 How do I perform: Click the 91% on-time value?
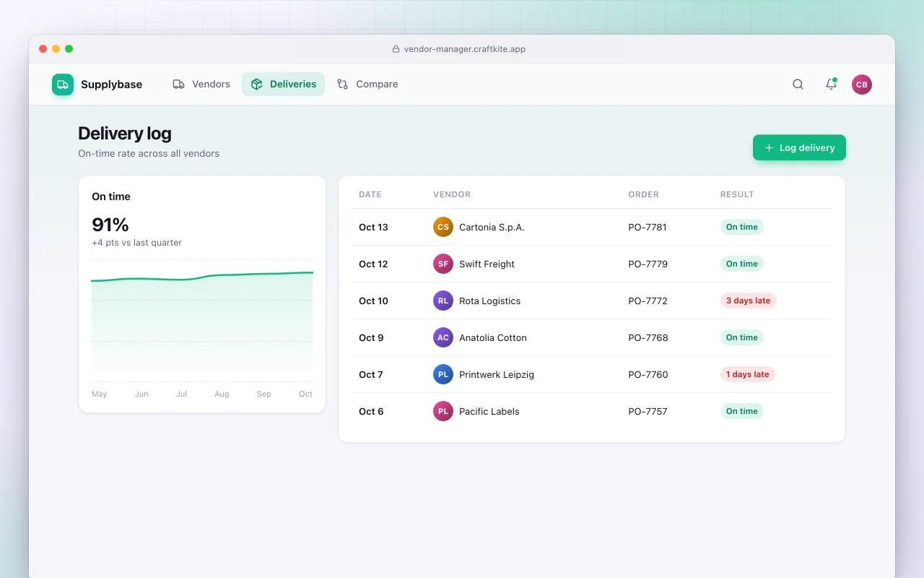click(x=110, y=224)
